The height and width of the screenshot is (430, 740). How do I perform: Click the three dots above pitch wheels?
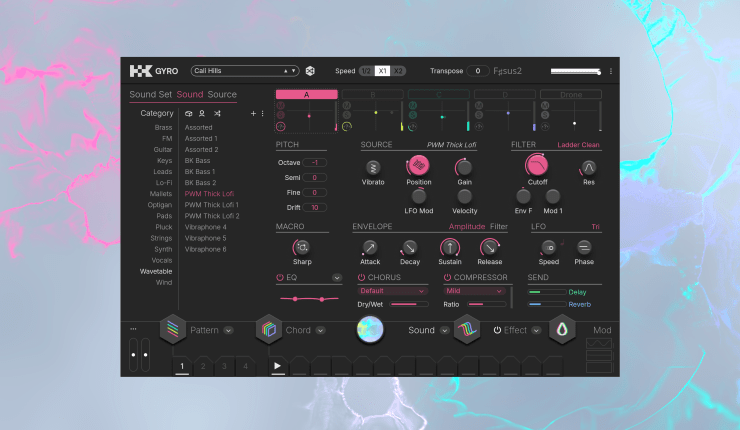pyautogui.click(x=133, y=329)
